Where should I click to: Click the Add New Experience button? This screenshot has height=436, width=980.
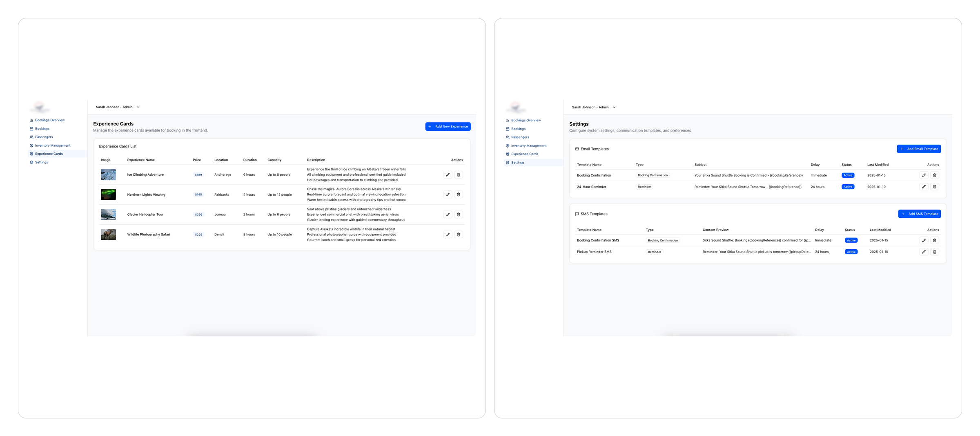448,127
